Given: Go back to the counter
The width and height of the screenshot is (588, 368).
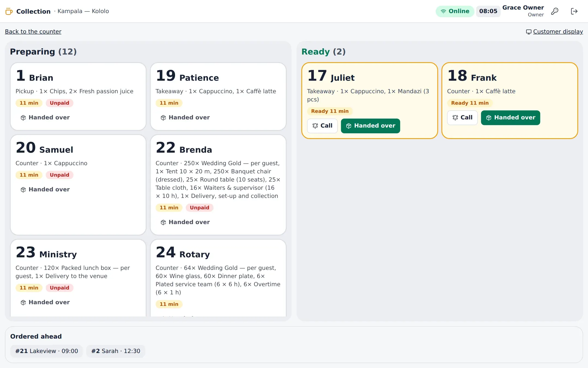Looking at the screenshot, I should [33, 32].
